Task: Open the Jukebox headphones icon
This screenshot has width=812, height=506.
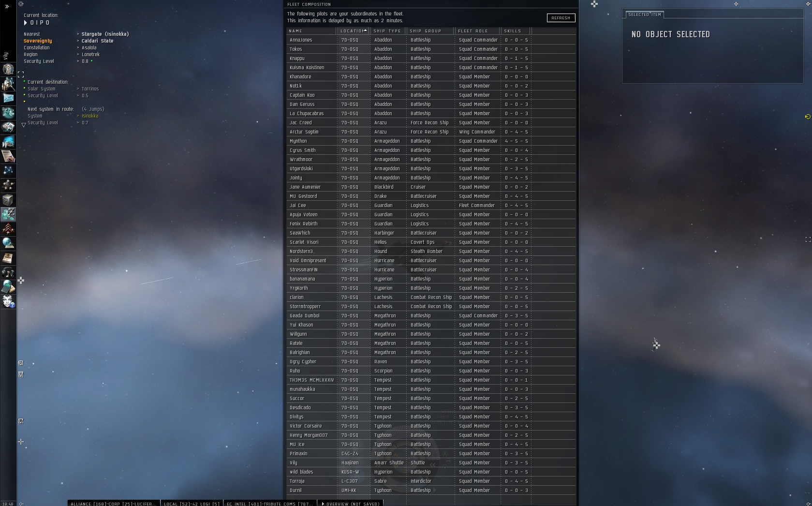Action: pyautogui.click(x=8, y=272)
